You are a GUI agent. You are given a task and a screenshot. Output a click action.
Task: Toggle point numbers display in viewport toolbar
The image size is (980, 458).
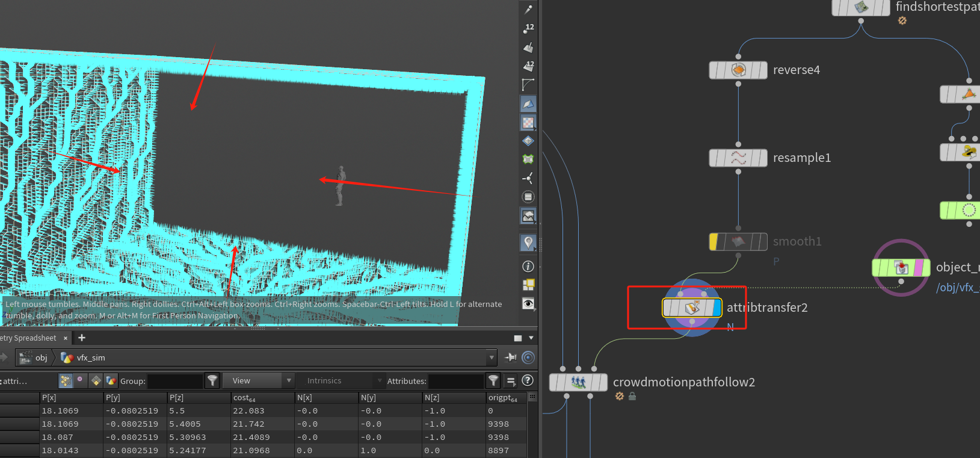[x=528, y=28]
